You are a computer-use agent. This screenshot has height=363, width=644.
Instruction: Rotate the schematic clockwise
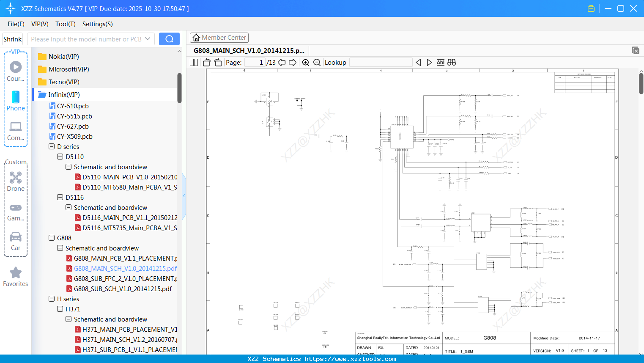217,62
